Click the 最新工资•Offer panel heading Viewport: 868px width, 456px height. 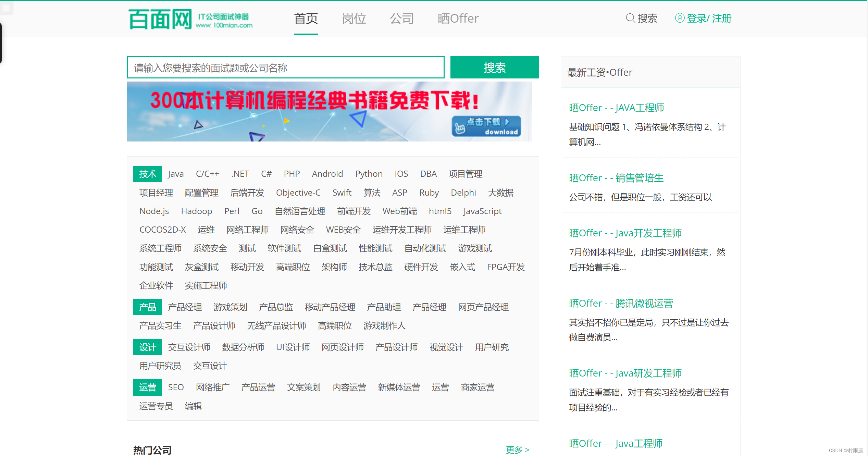pyautogui.click(x=600, y=73)
